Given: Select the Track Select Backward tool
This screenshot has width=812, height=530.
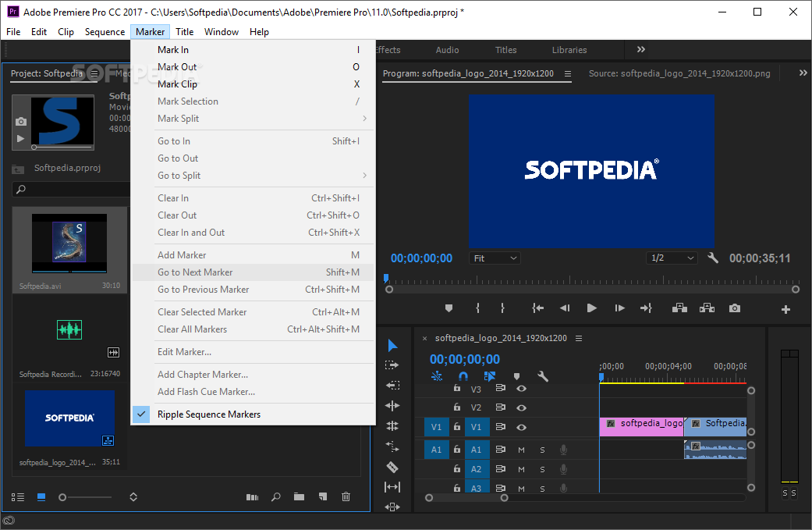Looking at the screenshot, I should [x=392, y=386].
